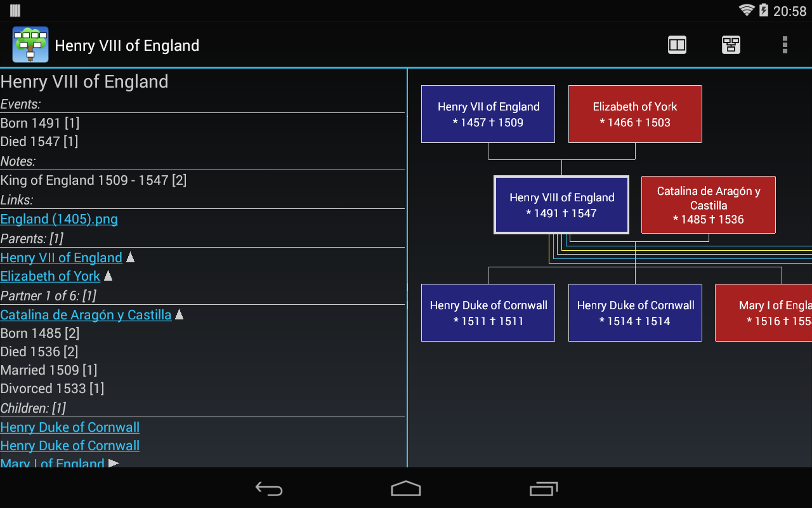Tap the 'Parents: [1]' heading
Viewport: 812px width, 508px height.
pos(32,239)
